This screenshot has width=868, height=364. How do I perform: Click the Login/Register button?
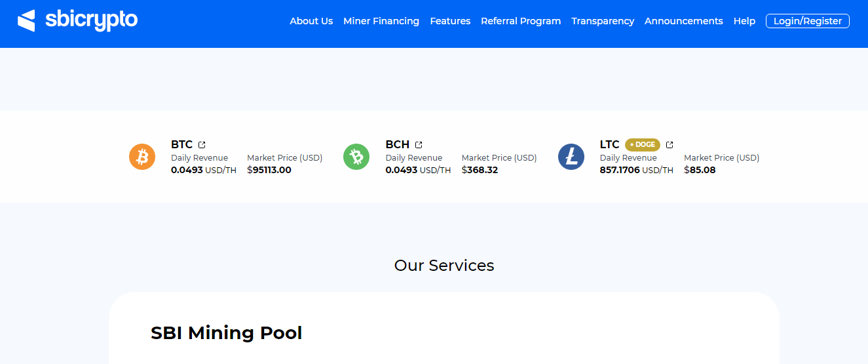pos(808,21)
